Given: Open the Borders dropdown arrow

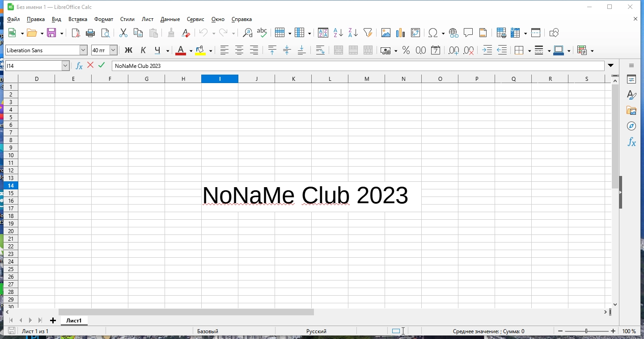Looking at the screenshot, I should [x=529, y=51].
